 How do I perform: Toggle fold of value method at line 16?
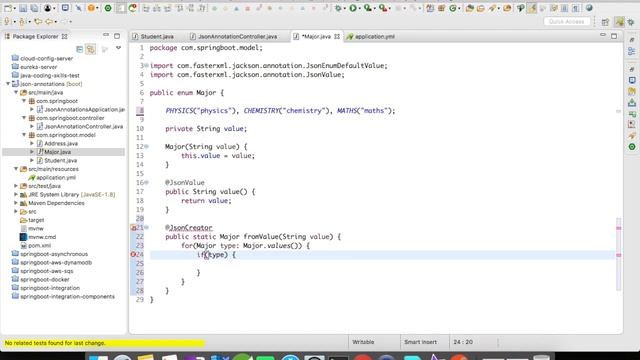pos(147,182)
